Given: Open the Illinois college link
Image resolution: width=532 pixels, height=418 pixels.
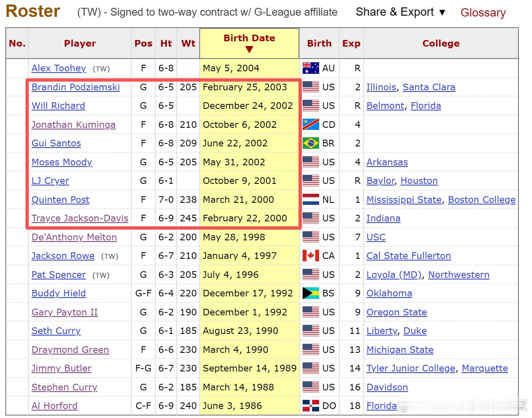Looking at the screenshot, I should [381, 87].
